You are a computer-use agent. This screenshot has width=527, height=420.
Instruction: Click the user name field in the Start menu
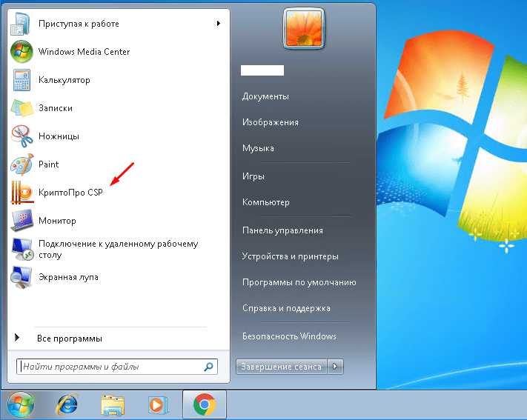(x=262, y=70)
